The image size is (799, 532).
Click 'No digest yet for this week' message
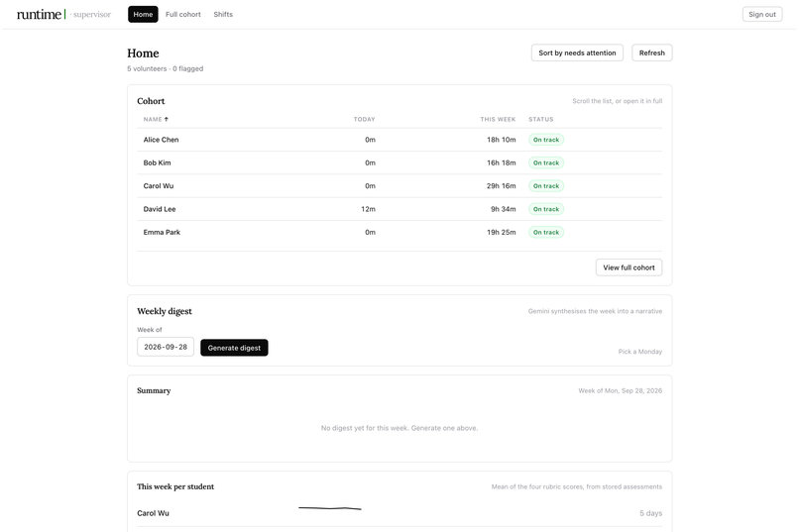tap(399, 428)
